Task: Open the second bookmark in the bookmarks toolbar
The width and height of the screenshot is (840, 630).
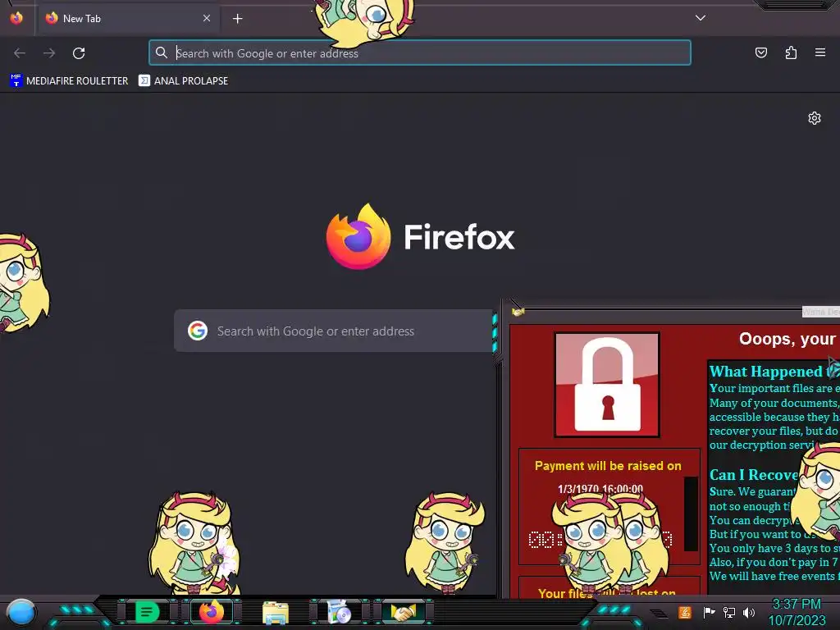Action: (183, 81)
